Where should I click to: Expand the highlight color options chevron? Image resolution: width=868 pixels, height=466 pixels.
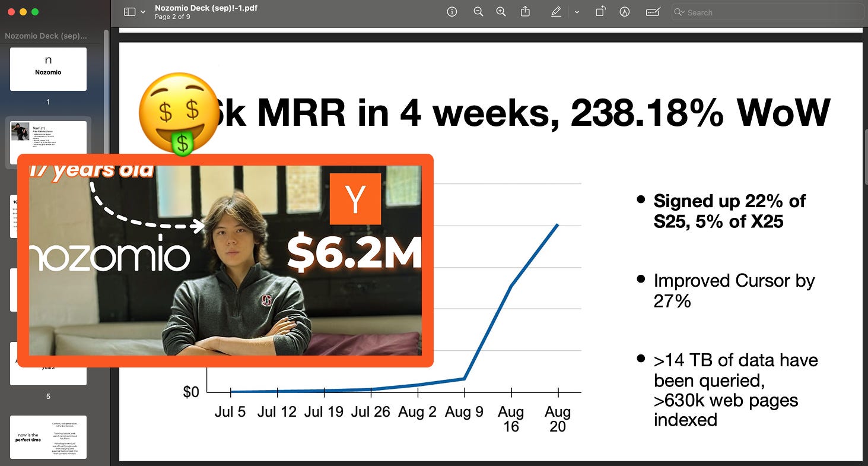tap(577, 12)
